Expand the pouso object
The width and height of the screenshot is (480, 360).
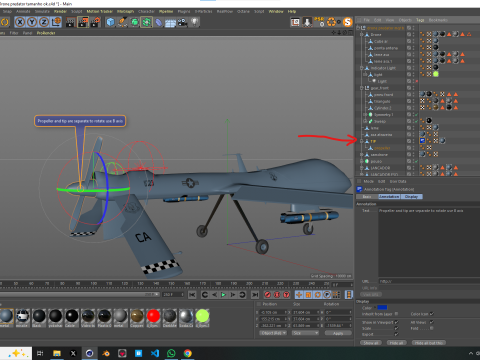(x=362, y=161)
